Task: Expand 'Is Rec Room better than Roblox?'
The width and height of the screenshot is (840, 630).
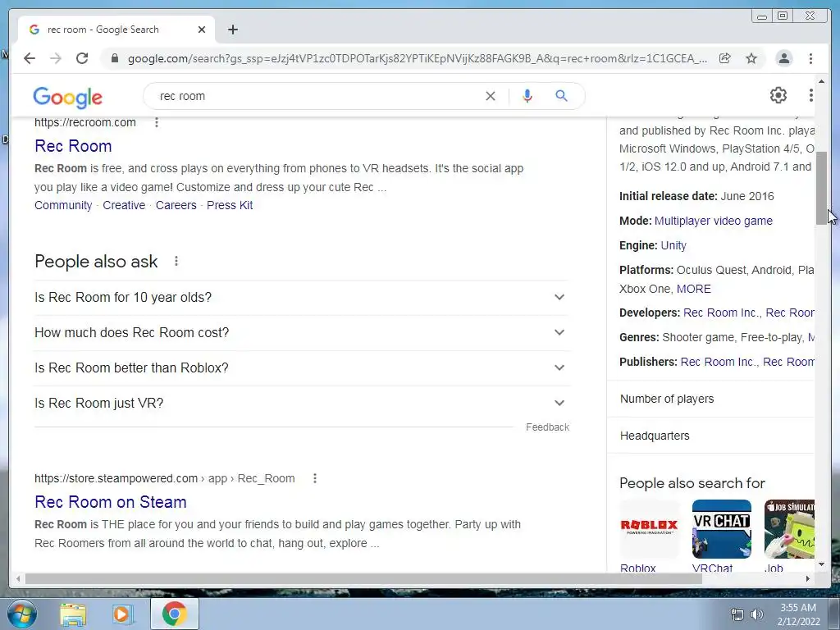Action: (302, 368)
